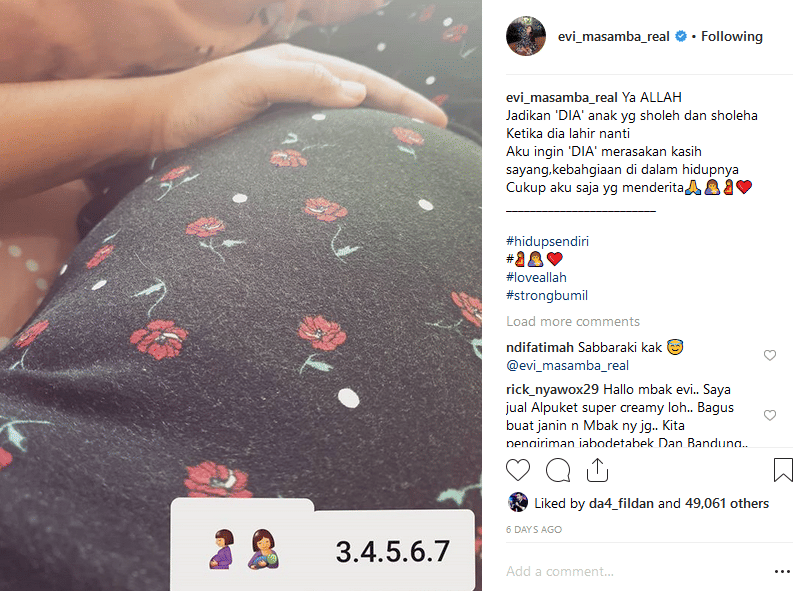
Task: View da4_fildan's profile from the likes
Action: [x=621, y=503]
